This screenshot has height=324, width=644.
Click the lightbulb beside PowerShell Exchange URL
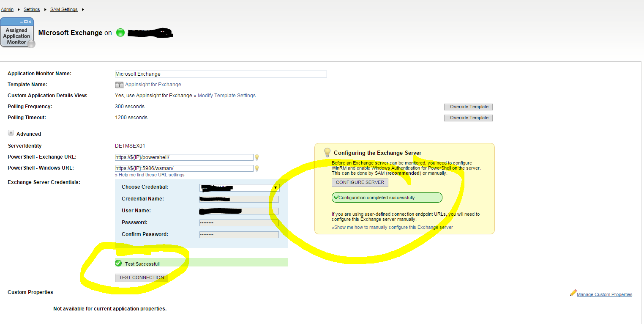coord(257,157)
